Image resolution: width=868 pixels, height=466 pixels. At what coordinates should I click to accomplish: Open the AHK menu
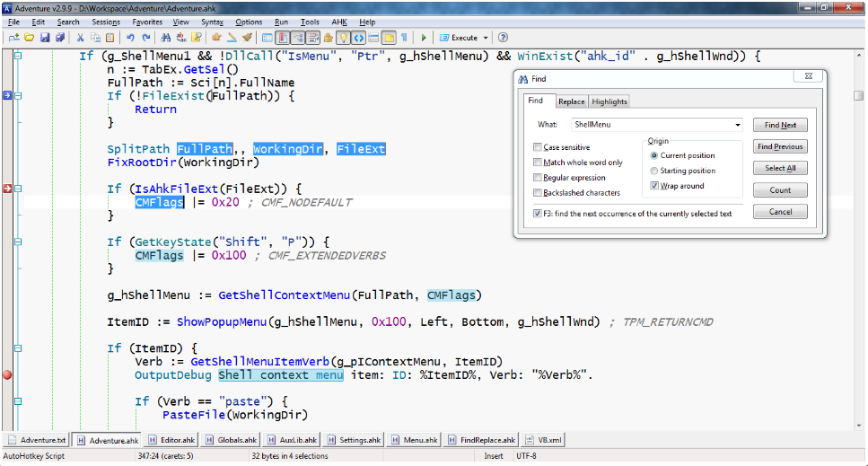click(x=339, y=22)
